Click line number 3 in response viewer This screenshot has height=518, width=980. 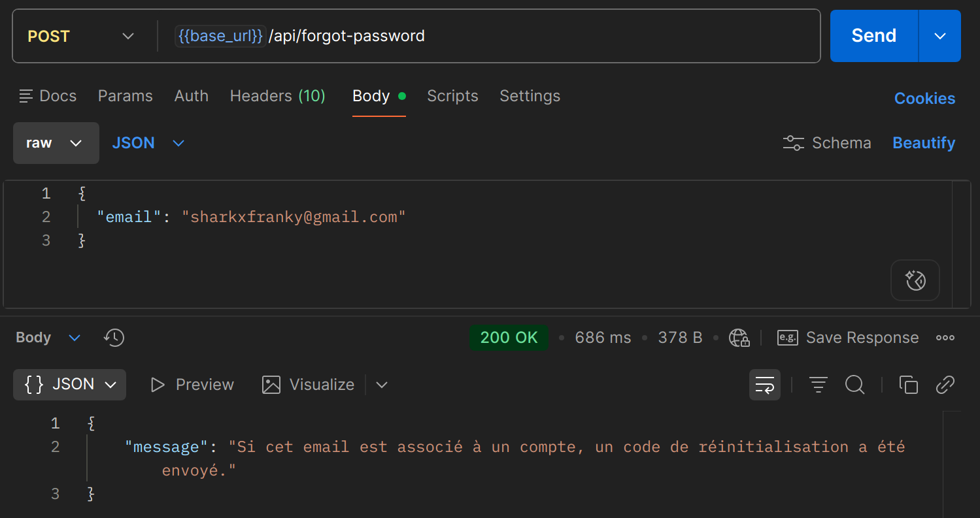55,494
